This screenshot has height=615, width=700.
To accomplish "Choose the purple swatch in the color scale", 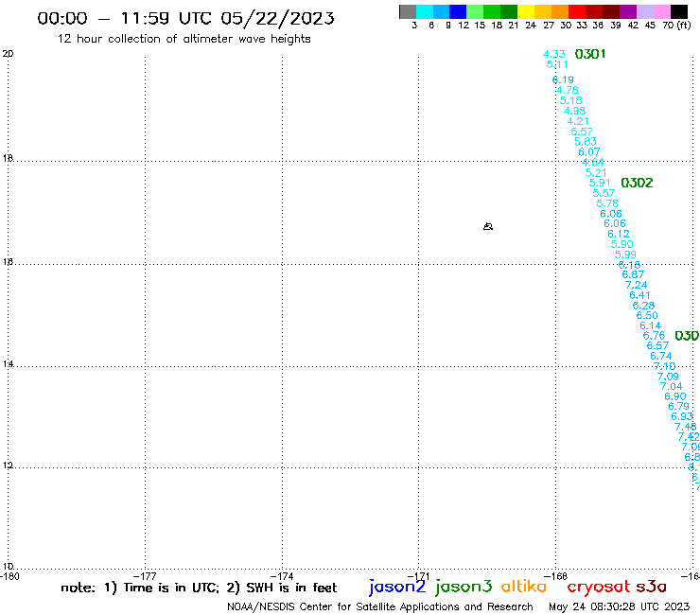I will (x=628, y=11).
